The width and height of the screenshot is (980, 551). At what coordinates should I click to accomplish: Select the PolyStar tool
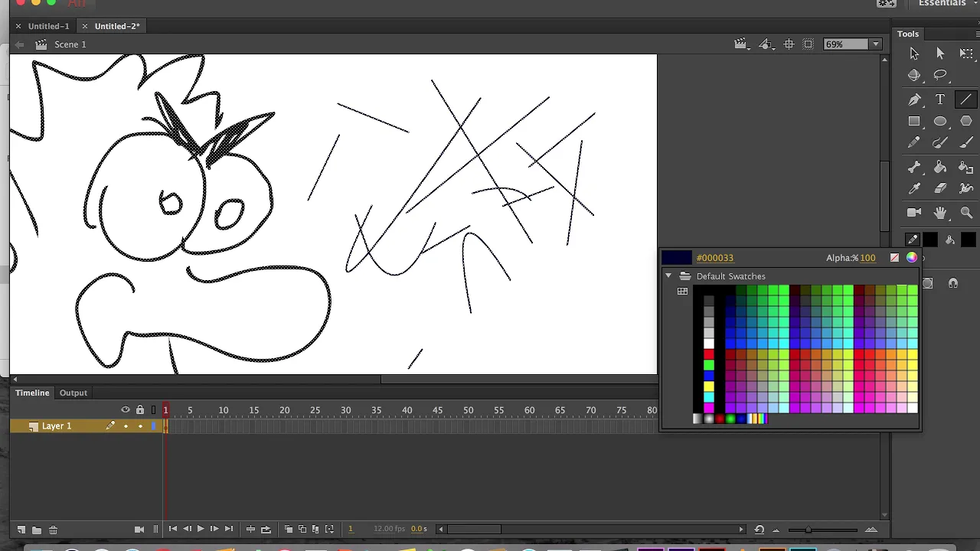966,121
